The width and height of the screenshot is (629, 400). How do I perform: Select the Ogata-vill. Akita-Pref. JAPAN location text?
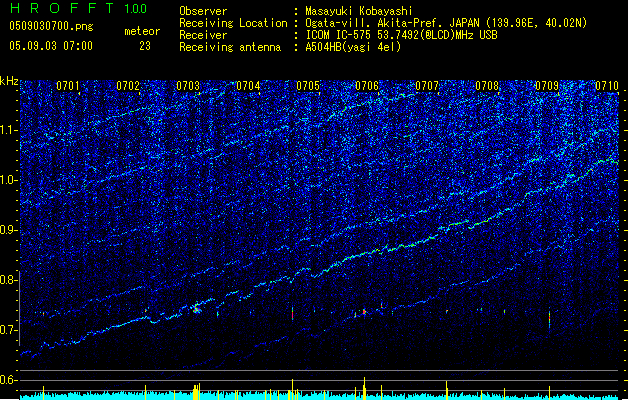coord(446,23)
